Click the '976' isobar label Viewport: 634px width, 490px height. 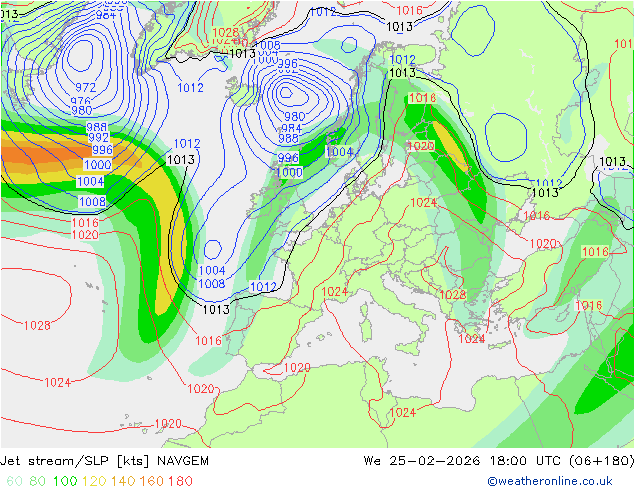pyautogui.click(x=80, y=101)
